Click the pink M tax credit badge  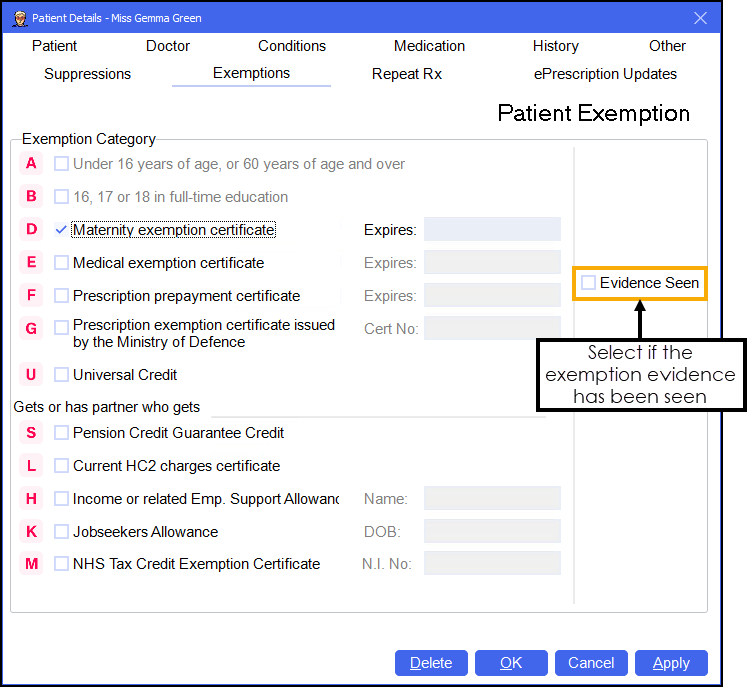tap(32, 564)
